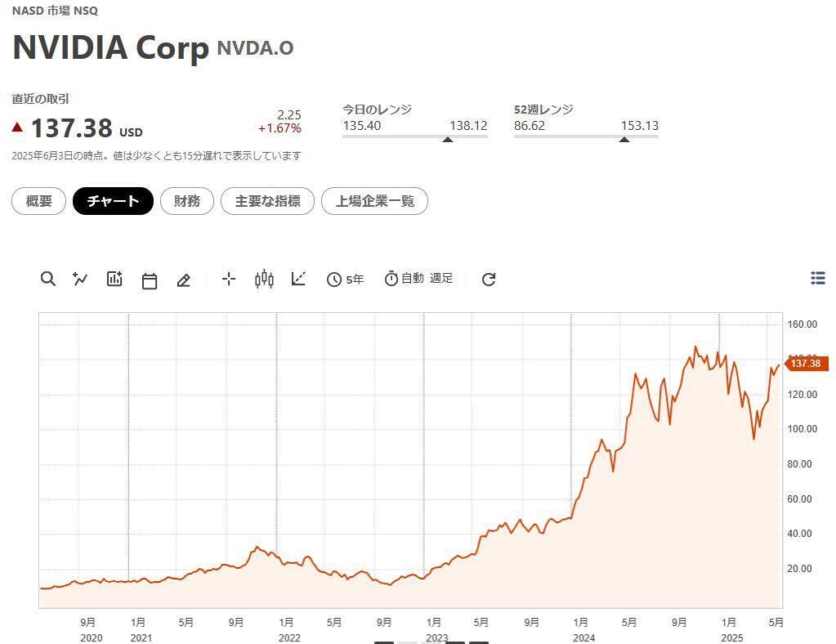Refresh the chart data

pyautogui.click(x=488, y=279)
